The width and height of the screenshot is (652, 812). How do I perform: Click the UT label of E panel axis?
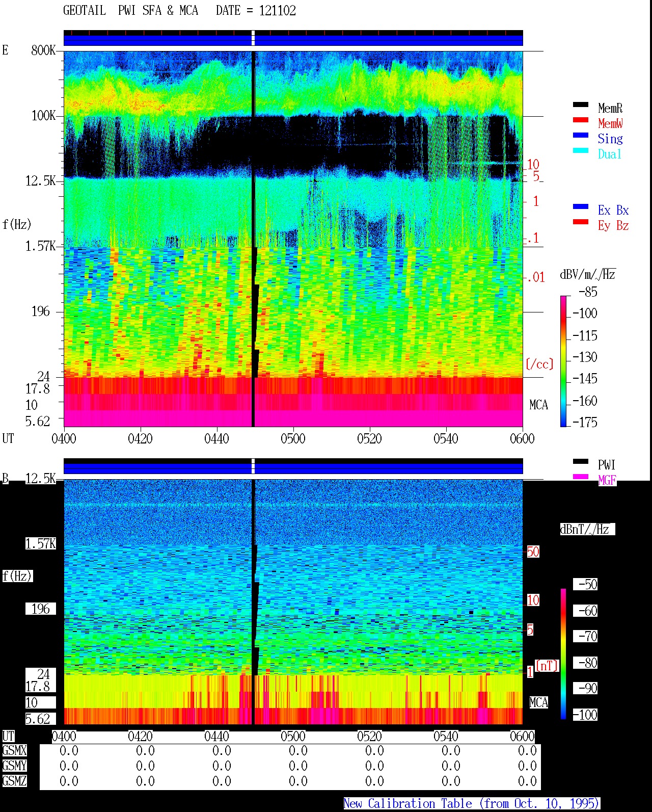(8, 438)
